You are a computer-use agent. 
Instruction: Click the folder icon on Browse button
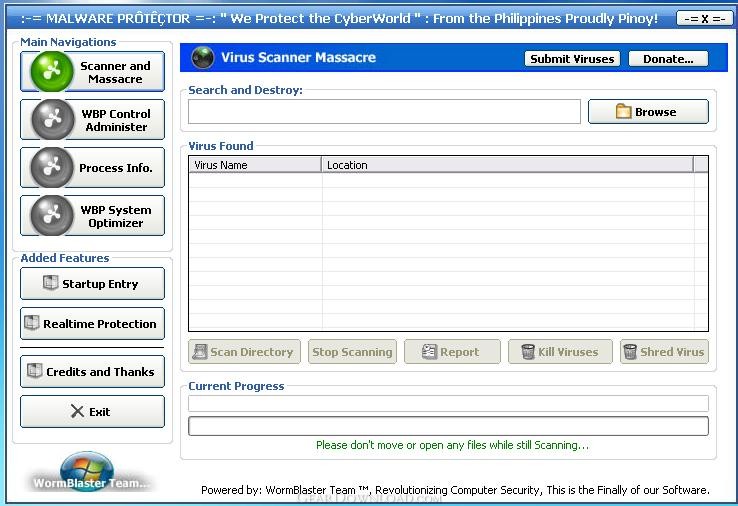(624, 112)
